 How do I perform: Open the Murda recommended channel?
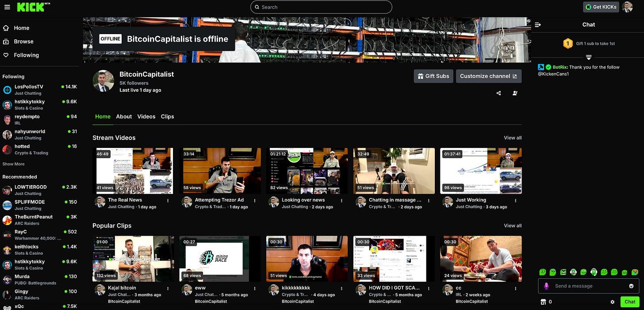[x=40, y=279]
